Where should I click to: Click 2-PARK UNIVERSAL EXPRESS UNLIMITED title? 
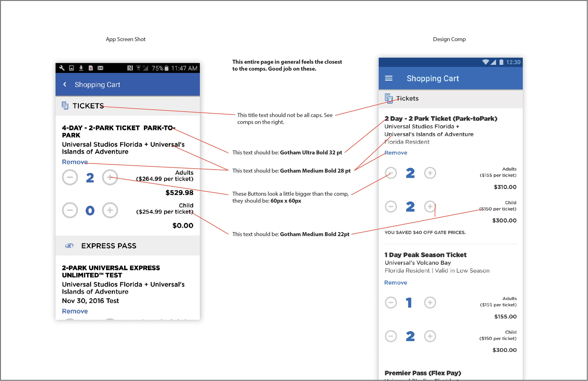[x=111, y=272]
